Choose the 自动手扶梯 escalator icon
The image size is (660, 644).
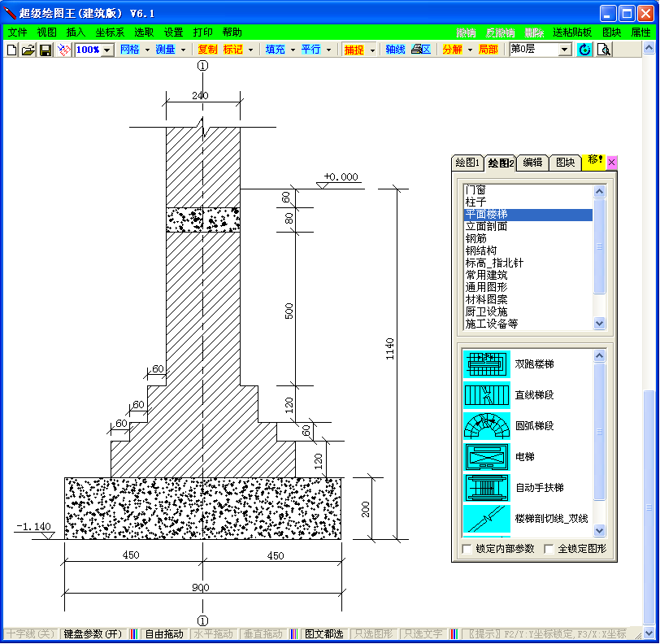tap(486, 487)
